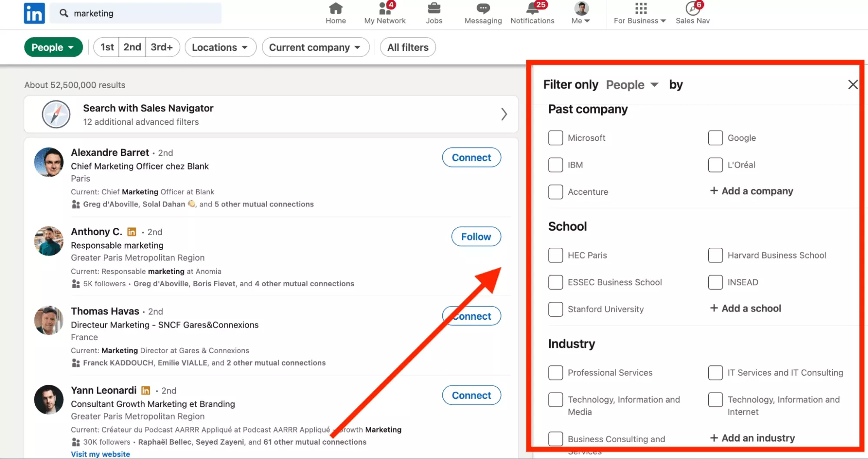The width and height of the screenshot is (868, 459).
Task: Click Anthony C.'s LinkedIn badge icon
Action: (x=131, y=232)
